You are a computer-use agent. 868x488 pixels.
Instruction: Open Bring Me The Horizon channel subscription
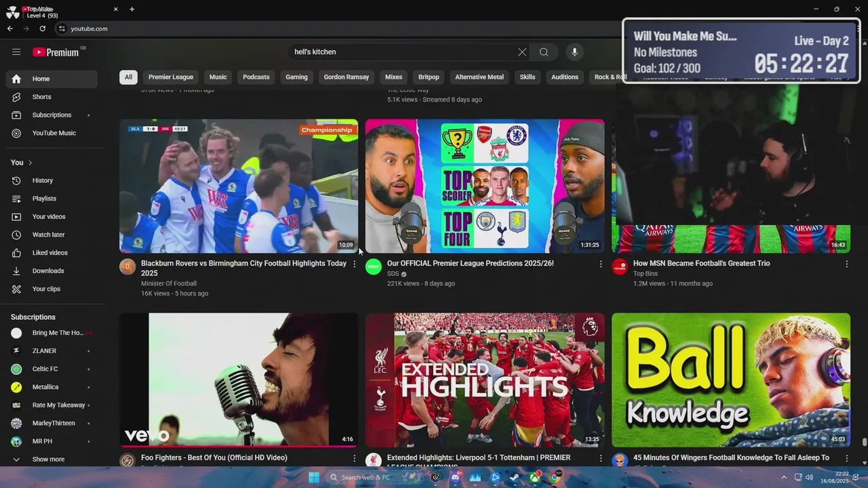52,333
